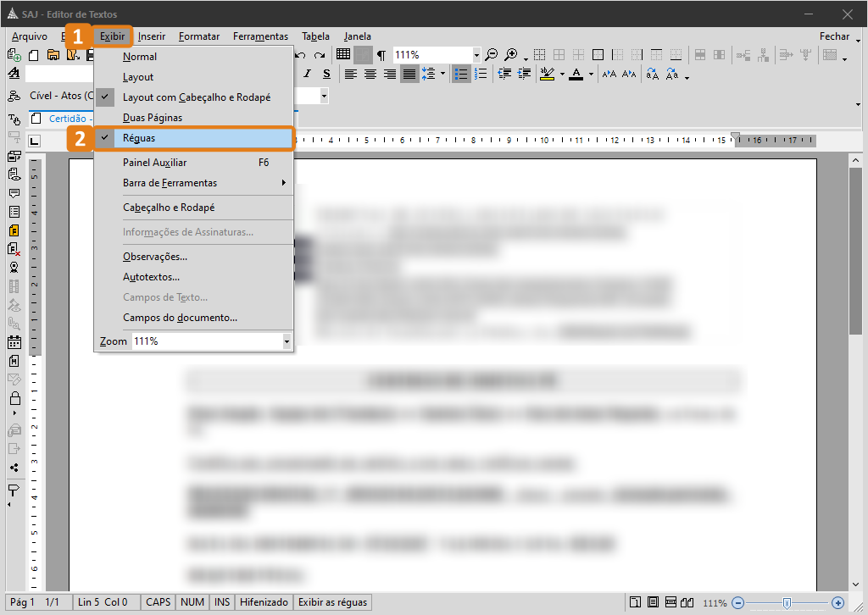The height and width of the screenshot is (615, 868).
Task: Open the Arquivo menu
Action: click(x=30, y=36)
